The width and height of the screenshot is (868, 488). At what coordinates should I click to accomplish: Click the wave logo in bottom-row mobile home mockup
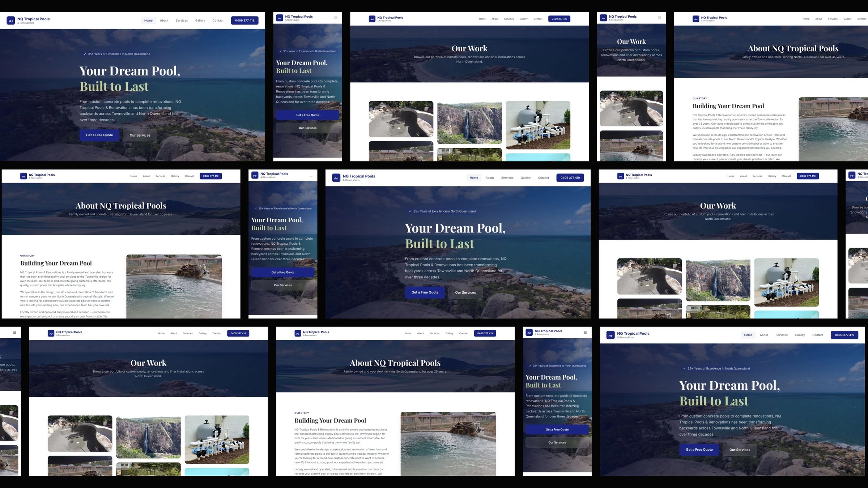(x=529, y=332)
